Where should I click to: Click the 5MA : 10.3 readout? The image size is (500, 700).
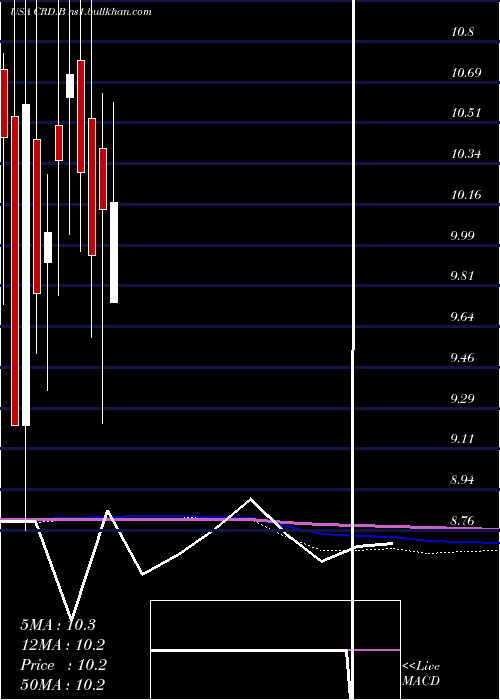[x=58, y=625]
